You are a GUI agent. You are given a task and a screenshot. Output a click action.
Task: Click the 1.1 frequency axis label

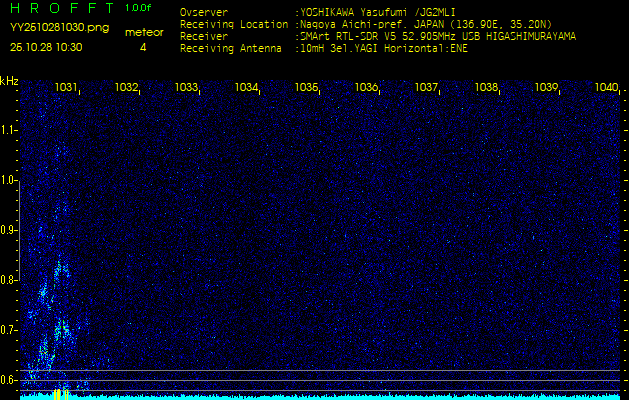[8, 130]
